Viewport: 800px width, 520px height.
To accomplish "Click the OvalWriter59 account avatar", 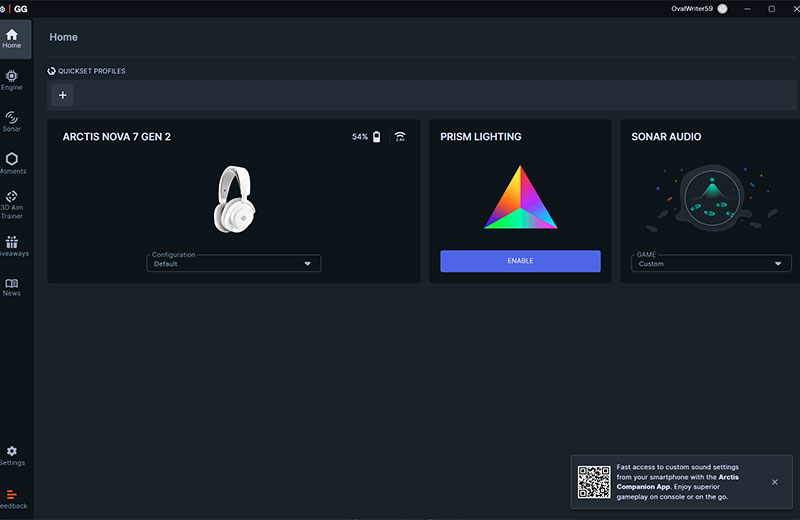I will (x=723, y=9).
